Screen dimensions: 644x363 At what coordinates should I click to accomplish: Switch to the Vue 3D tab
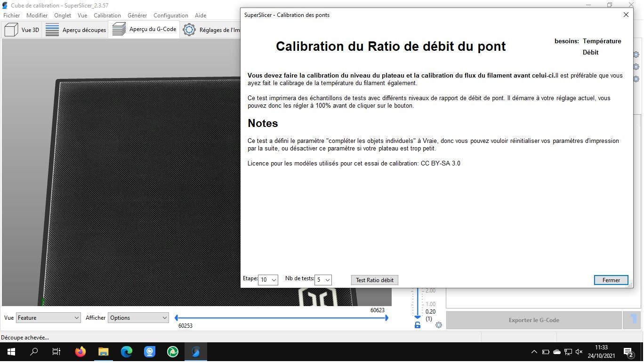coord(22,30)
